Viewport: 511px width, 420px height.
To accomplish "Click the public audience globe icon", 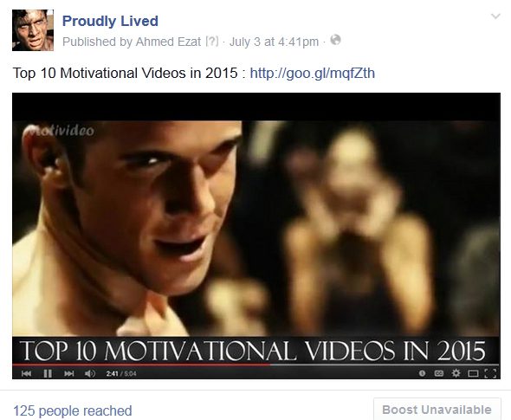I will coord(336,40).
